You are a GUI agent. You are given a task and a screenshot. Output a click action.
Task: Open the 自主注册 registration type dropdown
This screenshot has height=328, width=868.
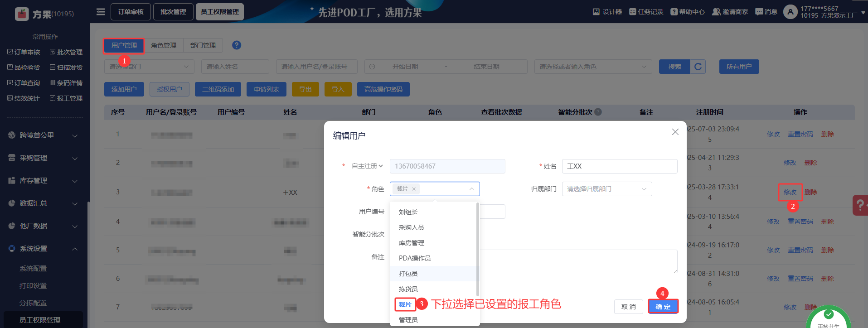pyautogui.click(x=367, y=166)
